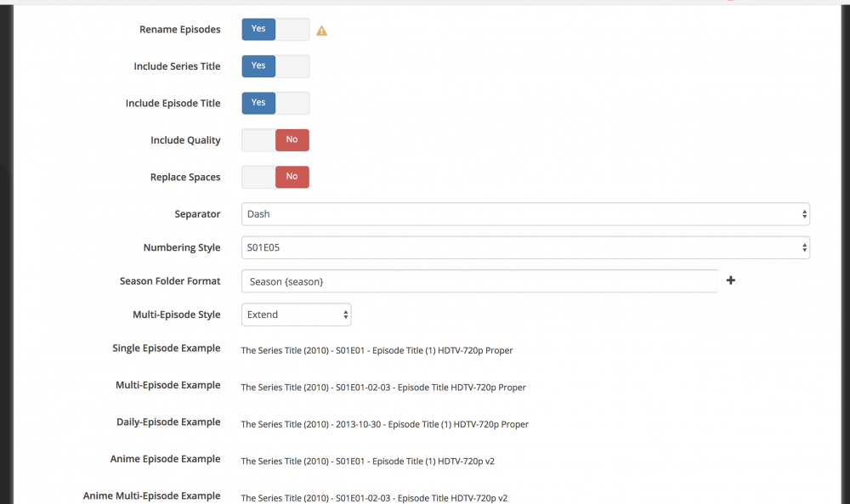Enable the Replace Spaces switch

pos(275,177)
